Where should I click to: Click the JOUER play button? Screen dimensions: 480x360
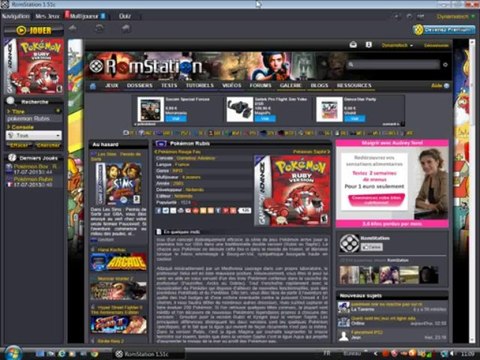[x=34, y=31]
